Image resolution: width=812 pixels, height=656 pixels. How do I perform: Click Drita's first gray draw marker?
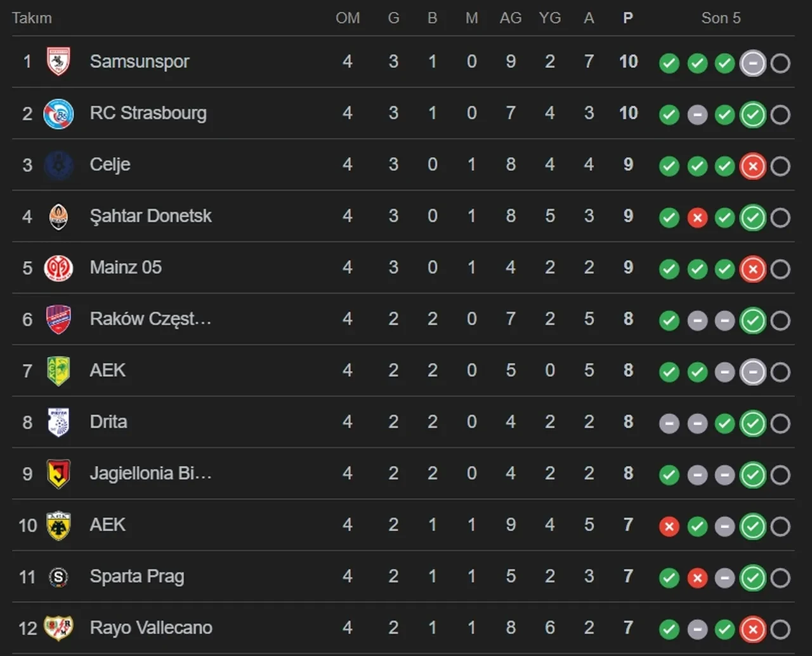pyautogui.click(x=669, y=423)
